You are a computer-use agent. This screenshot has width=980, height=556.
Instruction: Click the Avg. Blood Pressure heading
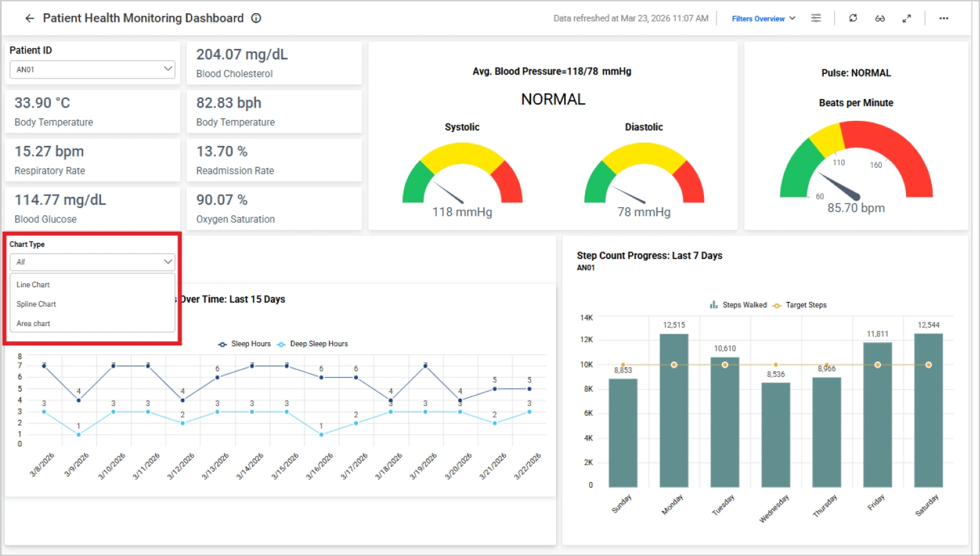click(x=552, y=71)
